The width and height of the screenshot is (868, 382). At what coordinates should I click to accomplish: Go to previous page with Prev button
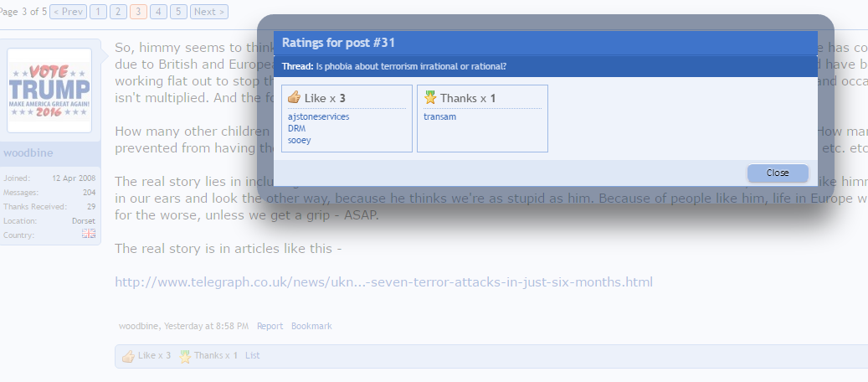67,12
